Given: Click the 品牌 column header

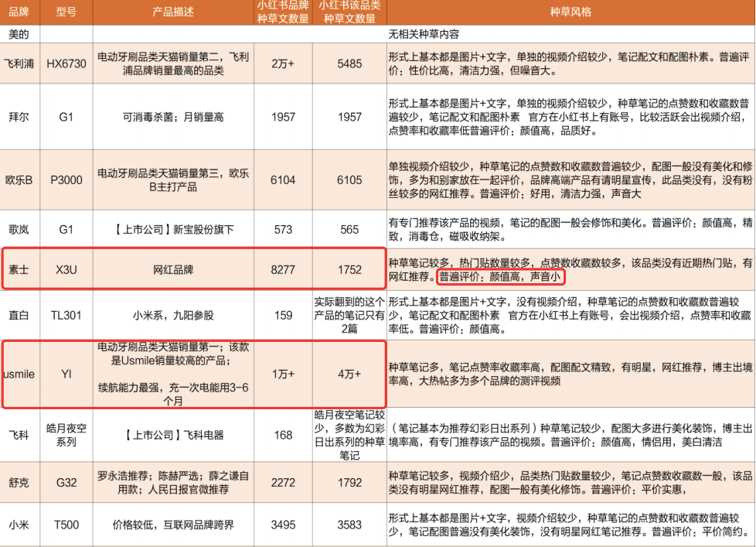Looking at the screenshot, I should pos(20,12).
